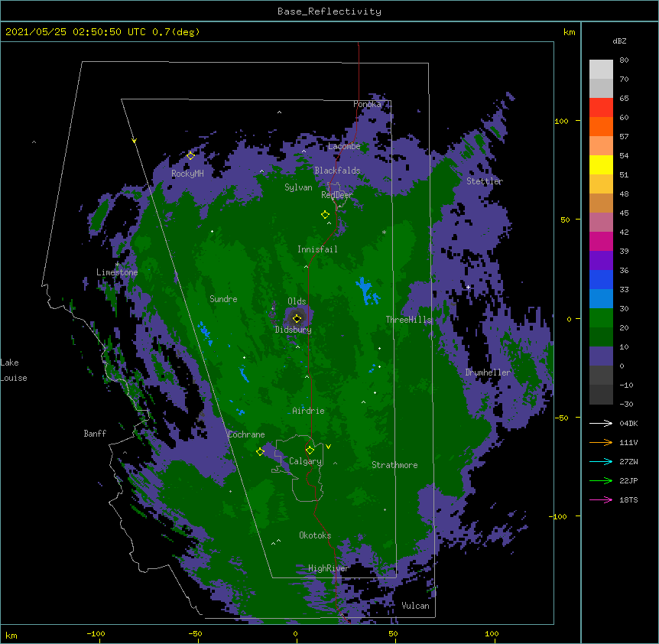Click the yellow marker below Cochrane label
Viewport: 659px width, 644px height.
click(260, 452)
